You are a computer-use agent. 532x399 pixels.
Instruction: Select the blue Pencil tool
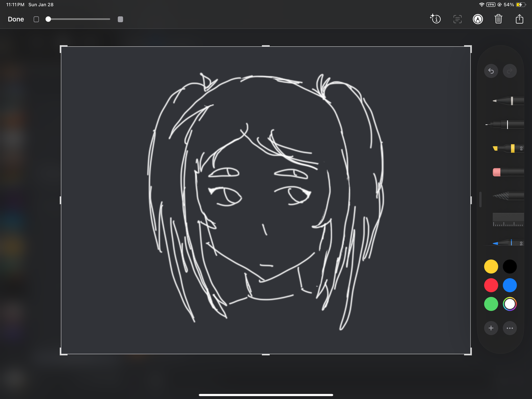click(x=508, y=242)
